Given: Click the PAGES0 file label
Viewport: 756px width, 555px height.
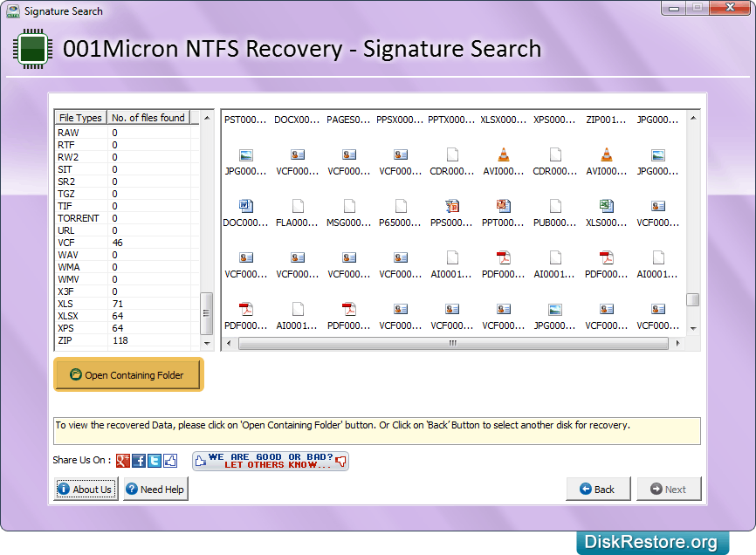Looking at the screenshot, I should click(x=348, y=120).
